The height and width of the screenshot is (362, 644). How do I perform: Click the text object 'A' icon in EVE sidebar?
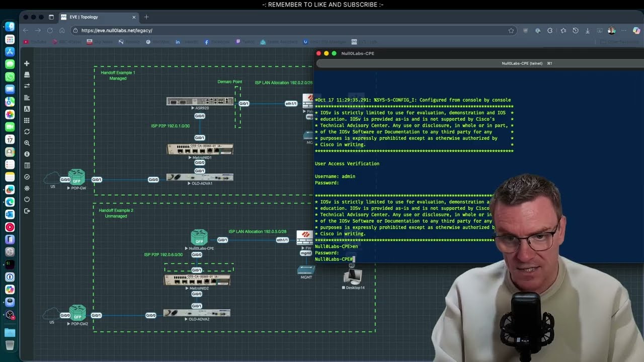(27, 109)
